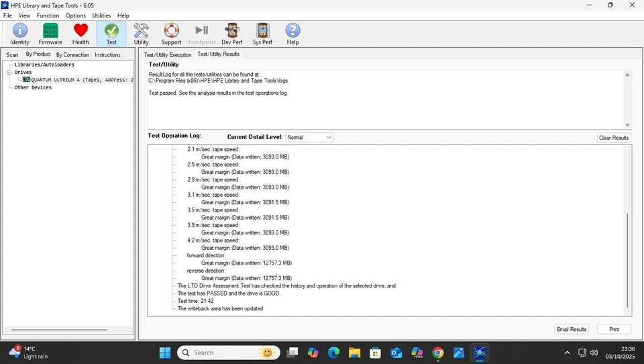Open the Identity toolbar icon
Viewport: 644px width, 364px height.
19,34
